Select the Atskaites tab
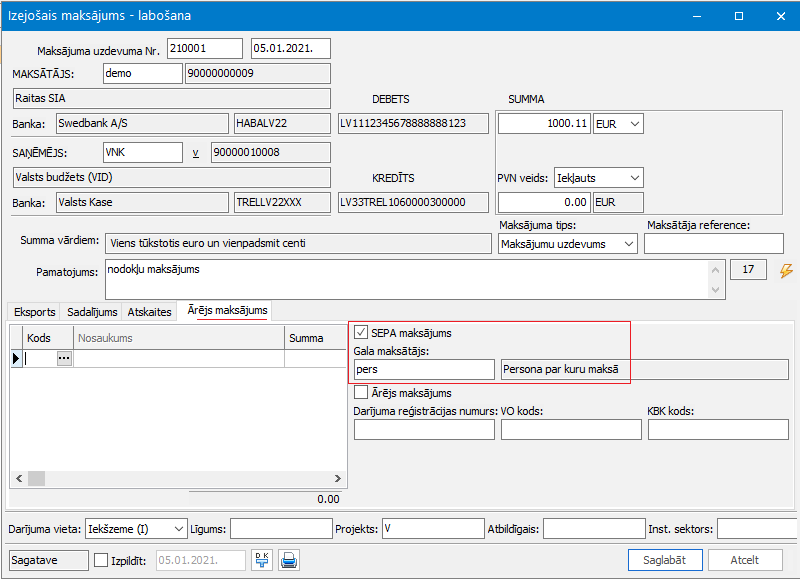The image size is (800, 579). (149, 312)
